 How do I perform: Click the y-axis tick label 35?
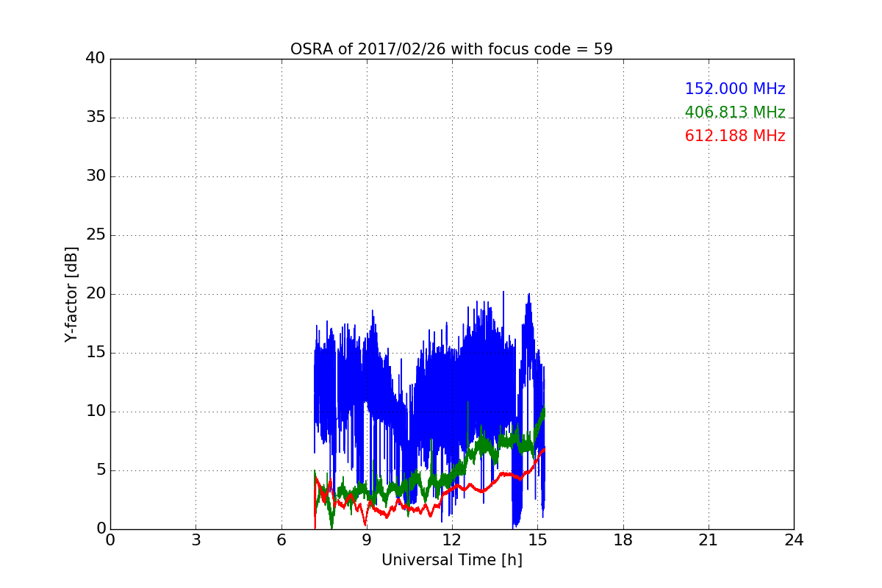[x=96, y=118]
